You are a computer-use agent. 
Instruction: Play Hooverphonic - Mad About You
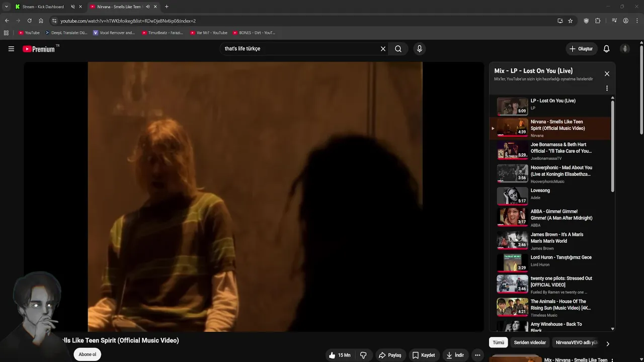click(551, 174)
